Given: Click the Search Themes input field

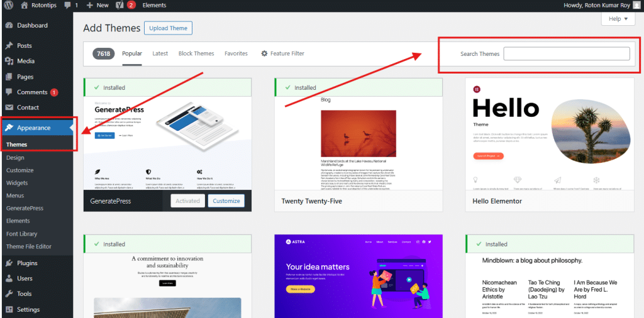Looking at the screenshot, I should click(567, 54).
